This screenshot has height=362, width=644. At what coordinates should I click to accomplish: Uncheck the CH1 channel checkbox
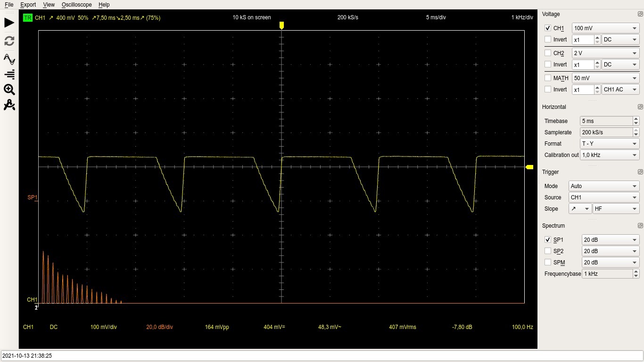click(x=547, y=28)
